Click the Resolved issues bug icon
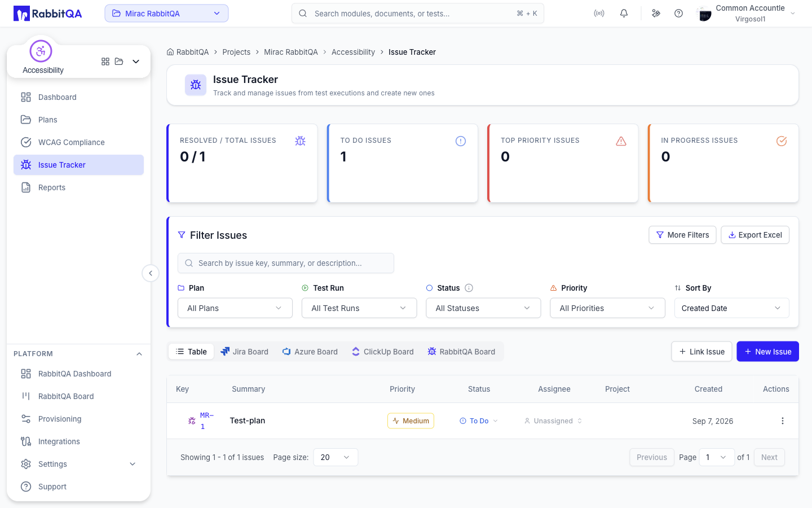Screen dimensions: 812x508 pos(300,141)
